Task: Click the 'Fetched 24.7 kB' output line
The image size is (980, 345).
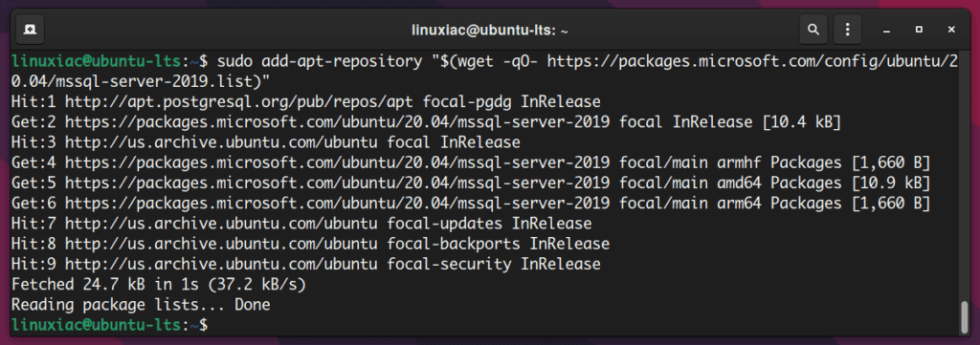Action: pyautogui.click(x=159, y=286)
